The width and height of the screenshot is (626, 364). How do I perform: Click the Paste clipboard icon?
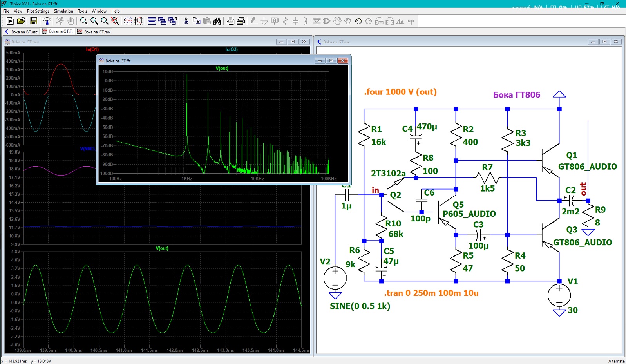click(x=207, y=21)
